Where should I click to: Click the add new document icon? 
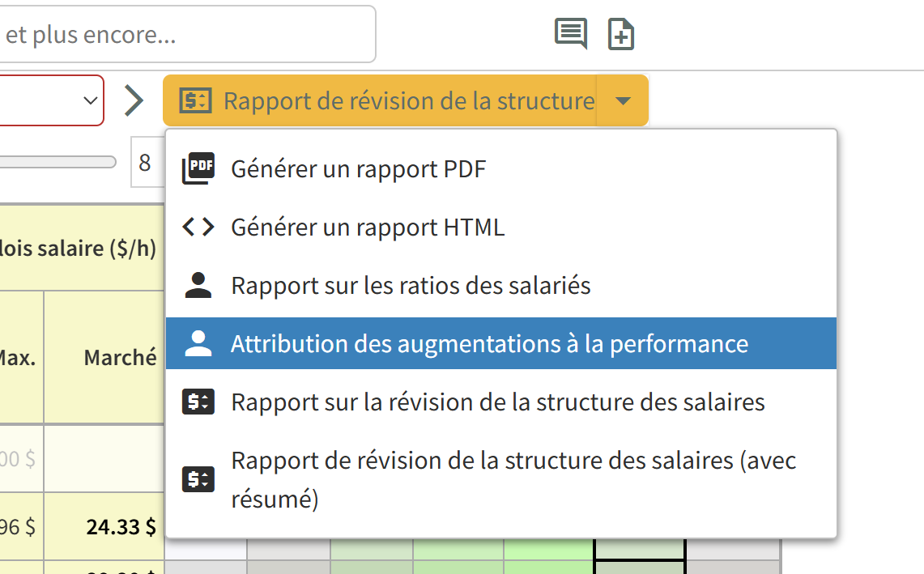pos(620,33)
